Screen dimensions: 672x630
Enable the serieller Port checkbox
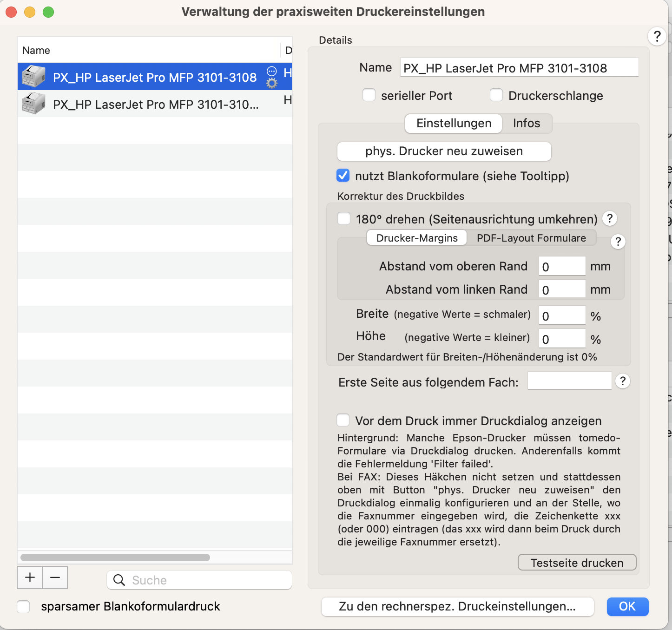369,95
